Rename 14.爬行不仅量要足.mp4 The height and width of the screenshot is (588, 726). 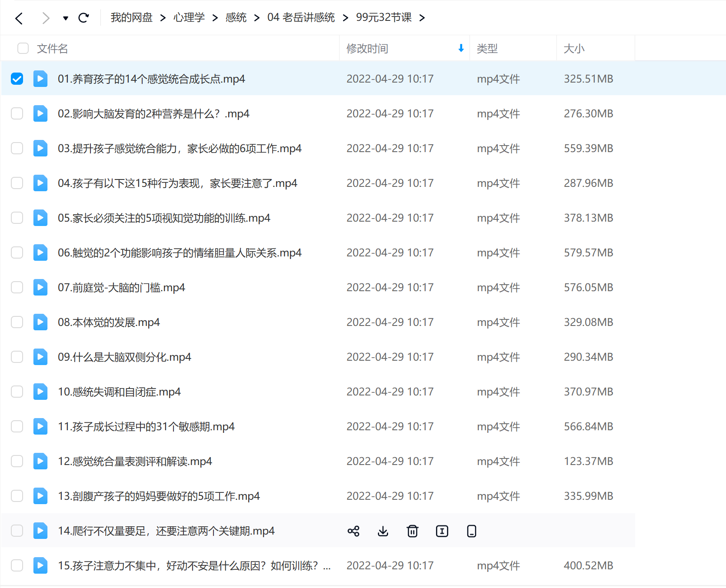point(442,531)
